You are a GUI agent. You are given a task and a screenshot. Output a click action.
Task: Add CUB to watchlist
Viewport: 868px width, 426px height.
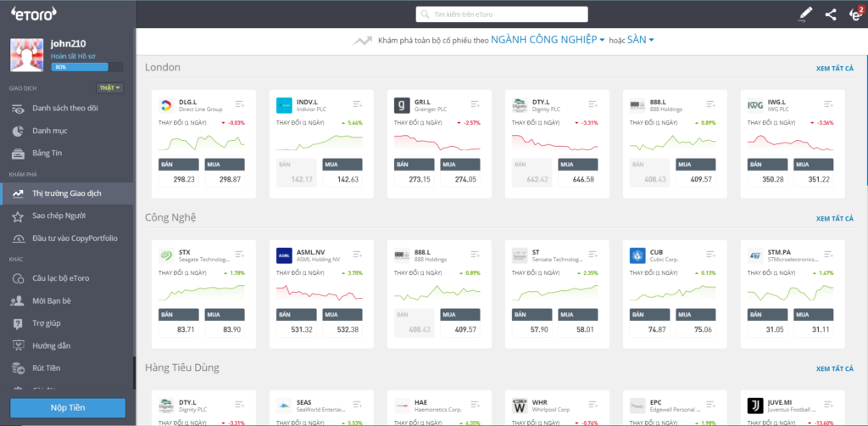711,255
